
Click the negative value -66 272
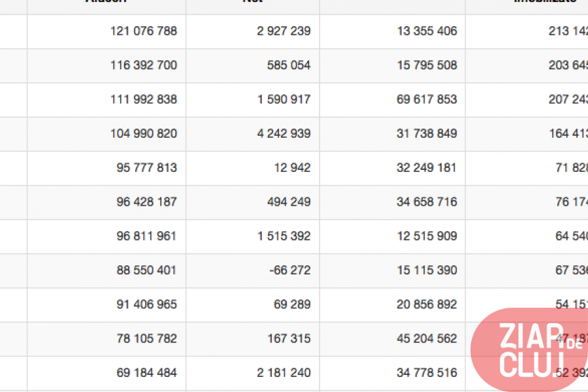[x=290, y=270]
